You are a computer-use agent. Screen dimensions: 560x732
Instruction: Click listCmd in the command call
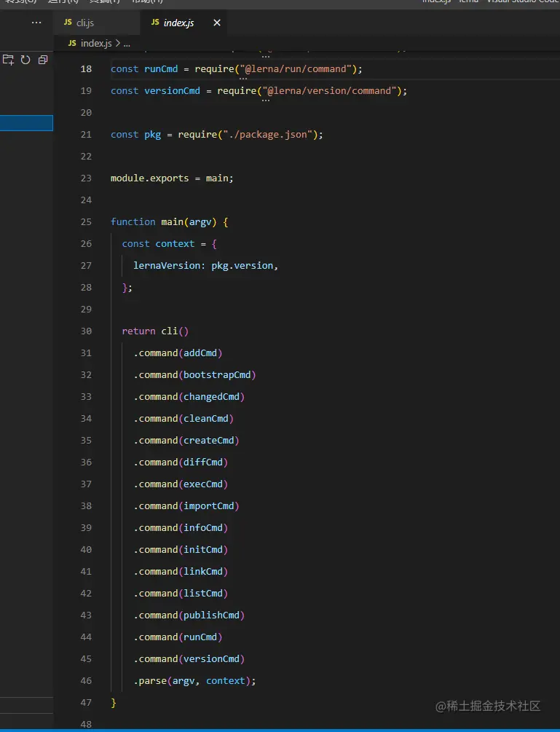click(203, 594)
